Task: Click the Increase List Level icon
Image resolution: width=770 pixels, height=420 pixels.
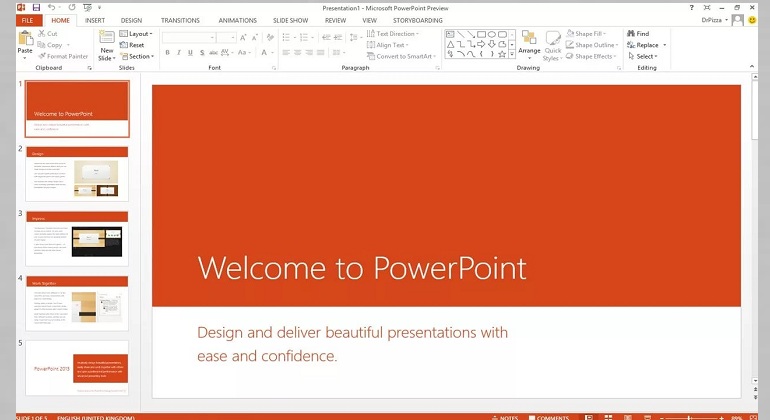Action: click(x=338, y=37)
